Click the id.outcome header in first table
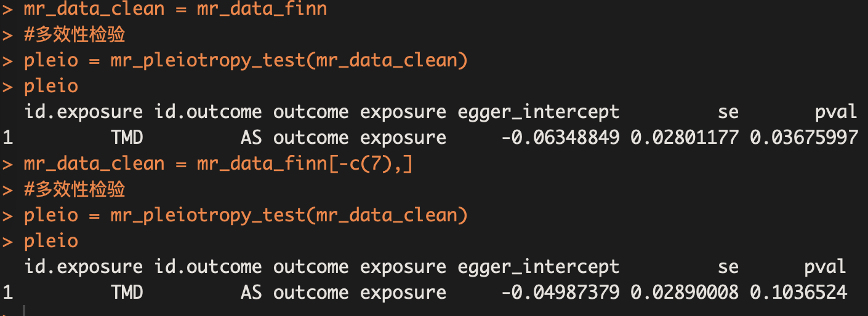868x316 pixels. [x=208, y=113]
